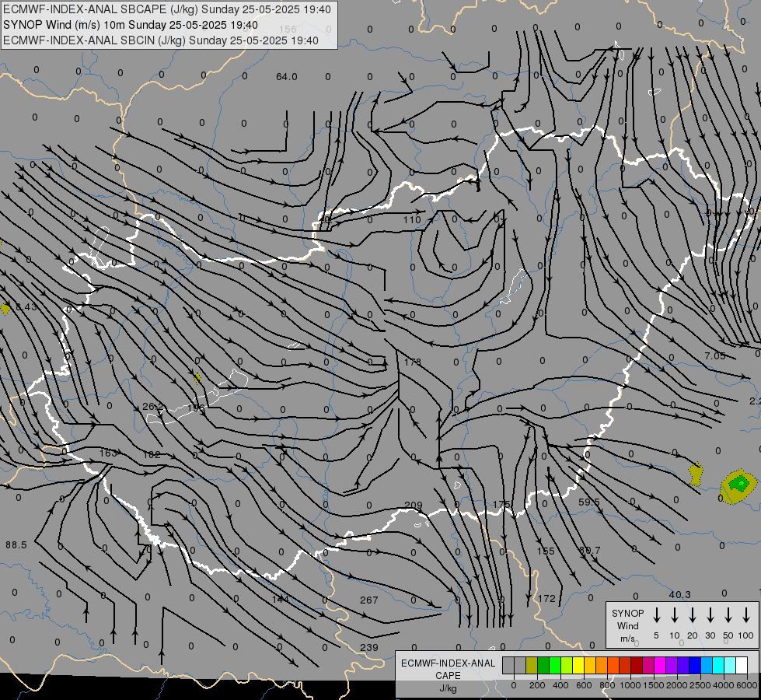Viewport: 761px width, 700px height.
Task: Click the map value 267
Action: point(369,600)
